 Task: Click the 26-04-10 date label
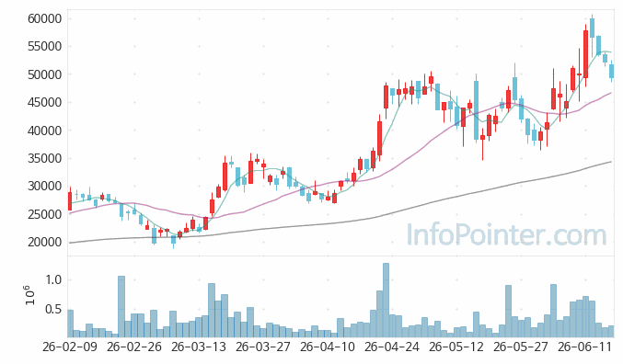coord(328,347)
